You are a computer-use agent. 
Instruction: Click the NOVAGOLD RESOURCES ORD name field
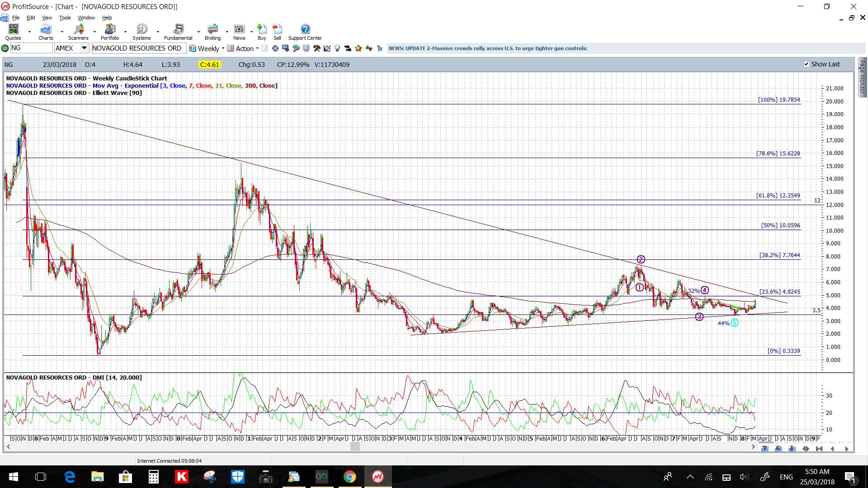coord(139,48)
